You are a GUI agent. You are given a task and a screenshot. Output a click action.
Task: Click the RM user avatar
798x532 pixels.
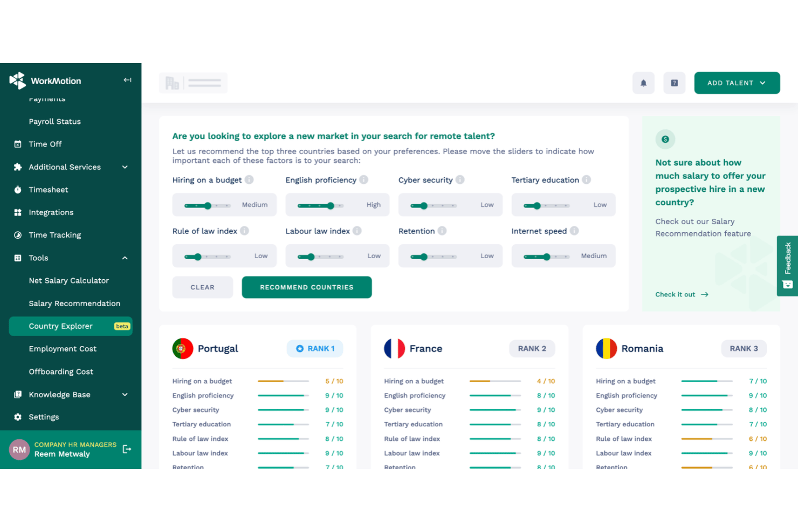point(19,450)
